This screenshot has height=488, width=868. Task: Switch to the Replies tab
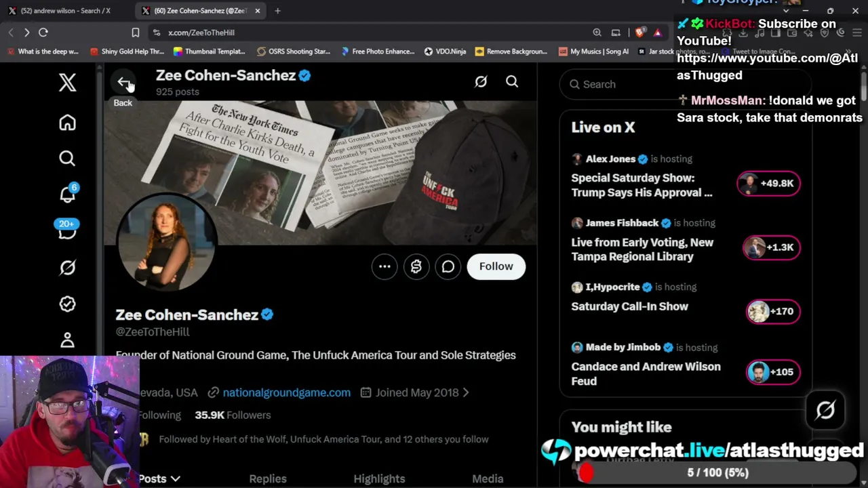click(x=268, y=479)
